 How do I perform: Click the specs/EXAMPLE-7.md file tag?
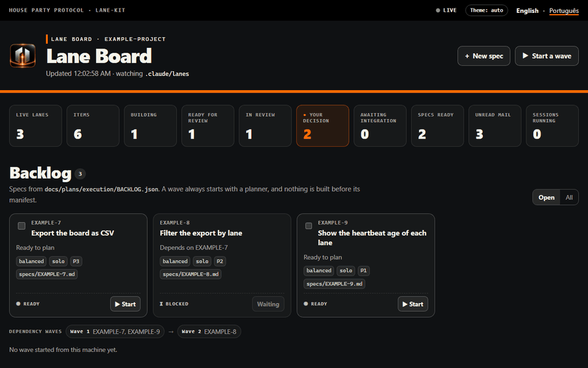47,274
